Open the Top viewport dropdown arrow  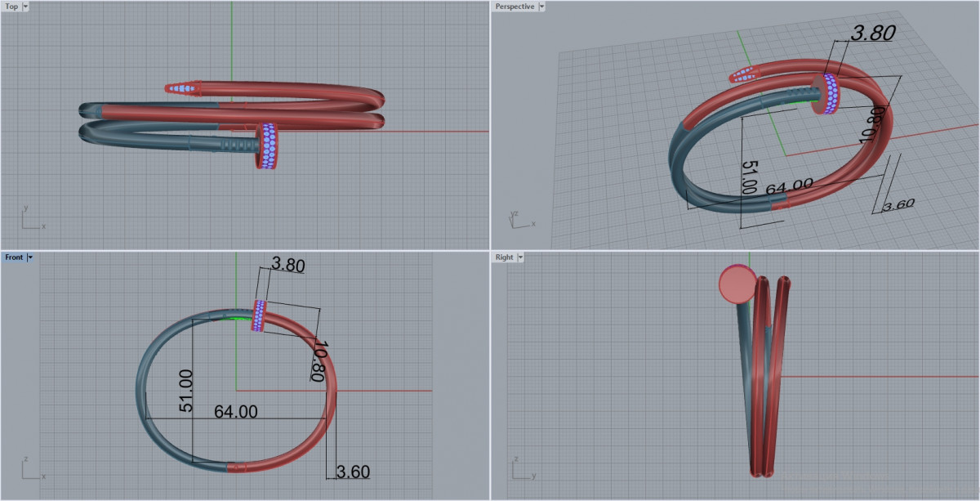[25, 7]
